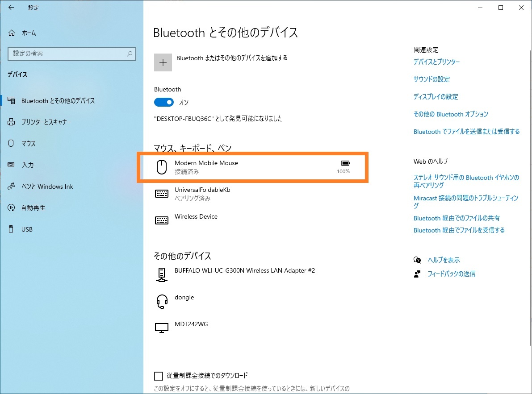Click the autoplay icon next to 自動再生
This screenshot has height=394, width=532.
point(11,207)
